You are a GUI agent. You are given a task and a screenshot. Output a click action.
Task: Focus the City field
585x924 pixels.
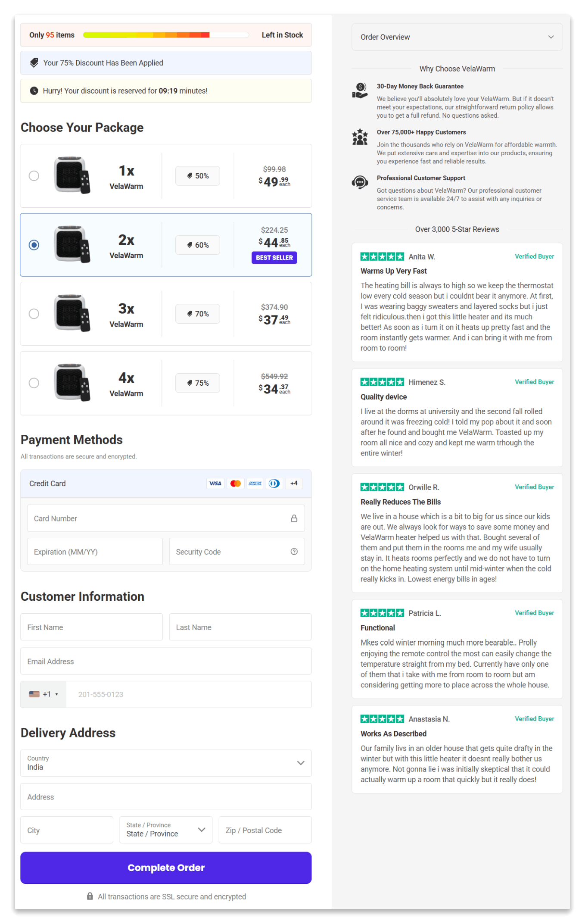(67, 830)
